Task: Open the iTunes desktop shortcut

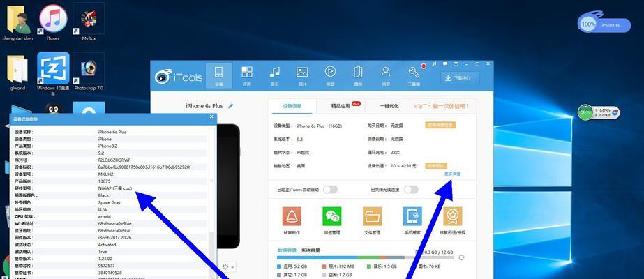Action: [x=53, y=22]
